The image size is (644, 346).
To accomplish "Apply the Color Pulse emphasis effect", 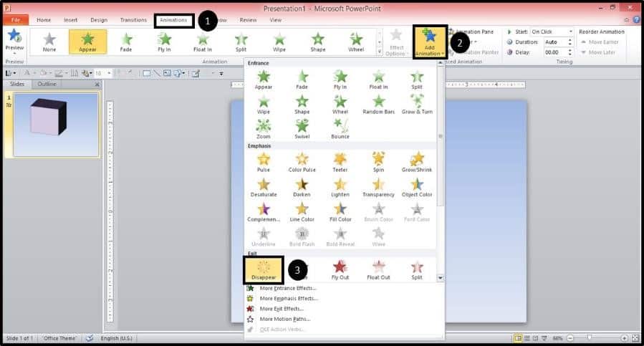I will click(x=302, y=163).
